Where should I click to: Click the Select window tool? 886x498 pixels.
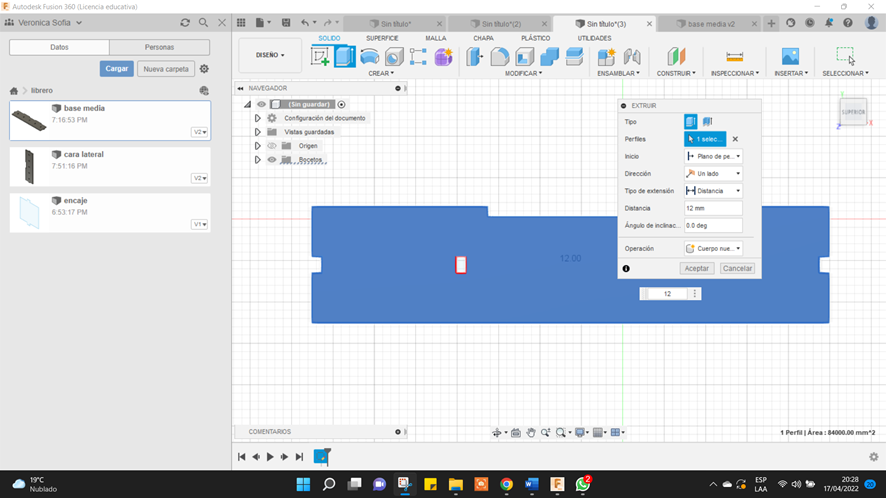point(845,57)
